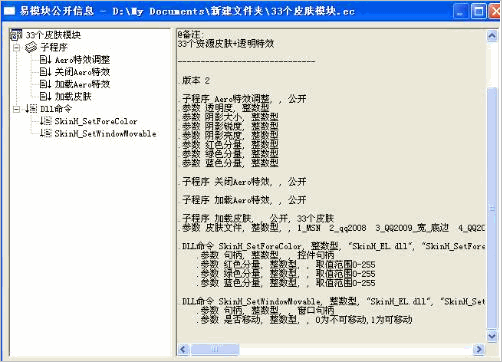Collapse the 子程序 tree node

(16, 48)
